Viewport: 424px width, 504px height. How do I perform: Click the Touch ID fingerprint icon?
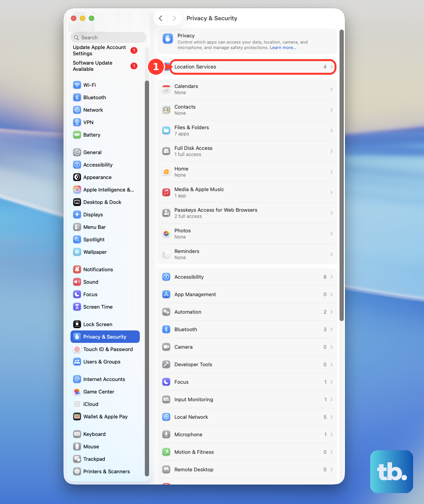[x=77, y=349]
